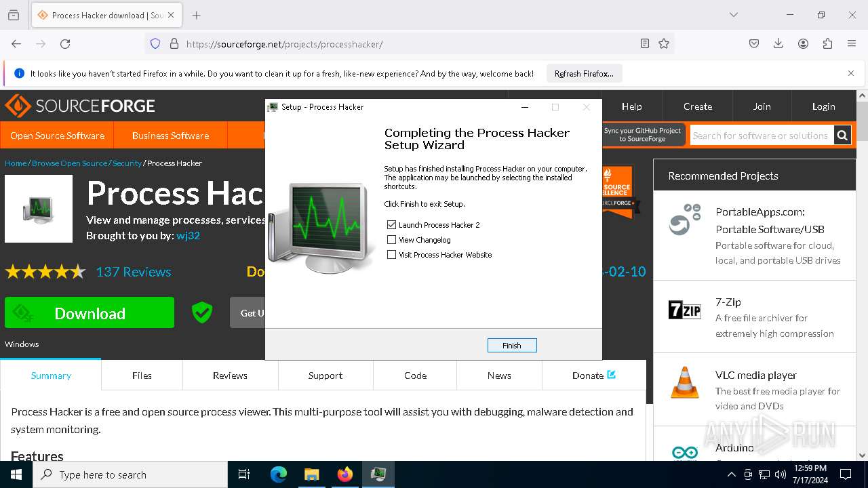The image size is (868, 488).
Task: Click the green shield verified icon
Action: [202, 312]
